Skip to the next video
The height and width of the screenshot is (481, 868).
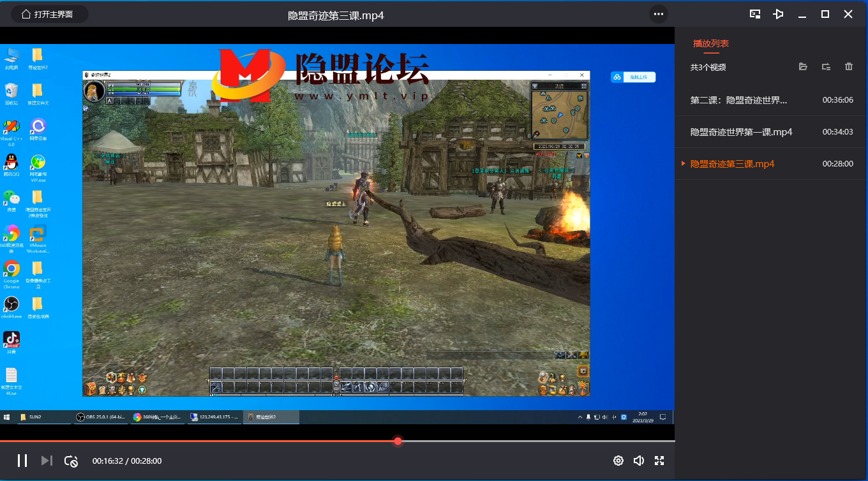tap(47, 461)
